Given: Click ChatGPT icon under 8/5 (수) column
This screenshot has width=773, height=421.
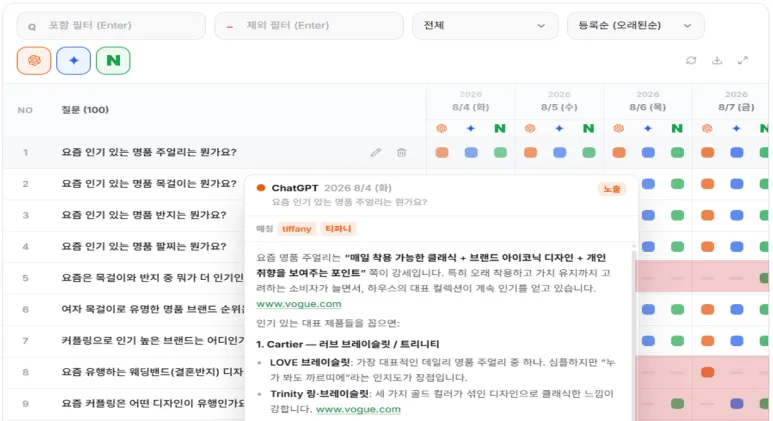Looking at the screenshot, I should point(530,129).
